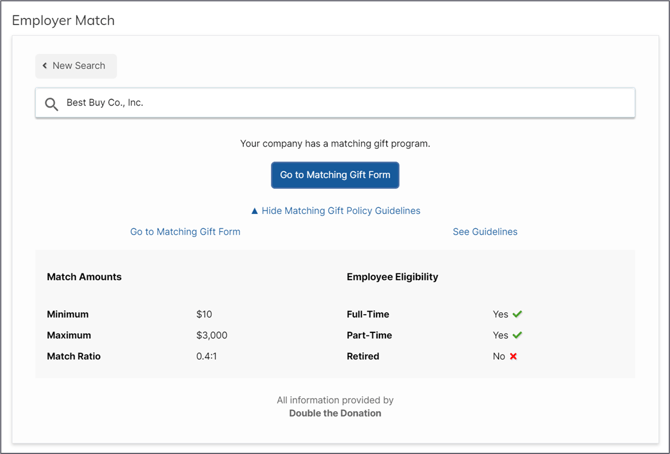Click the Minimum label
The width and height of the screenshot is (670, 454).
pos(68,314)
